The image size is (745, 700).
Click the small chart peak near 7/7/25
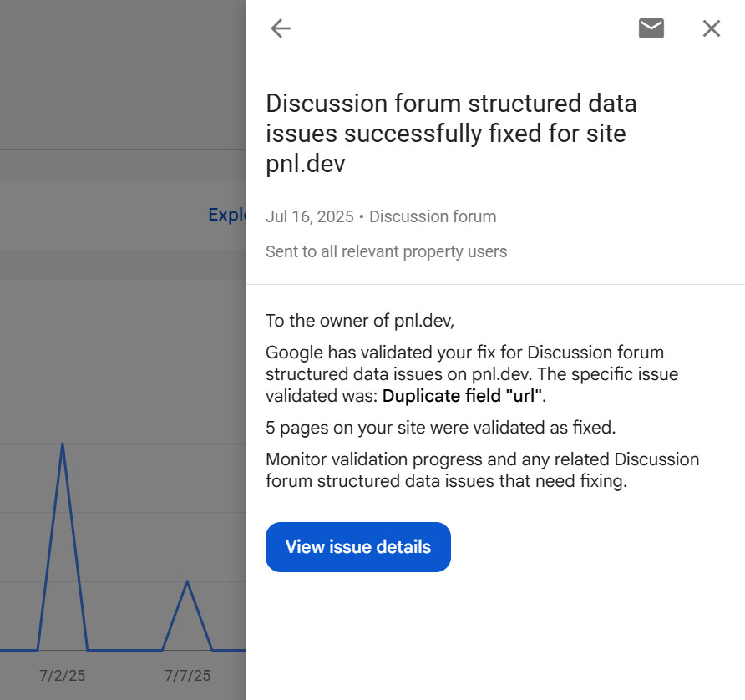click(187, 581)
